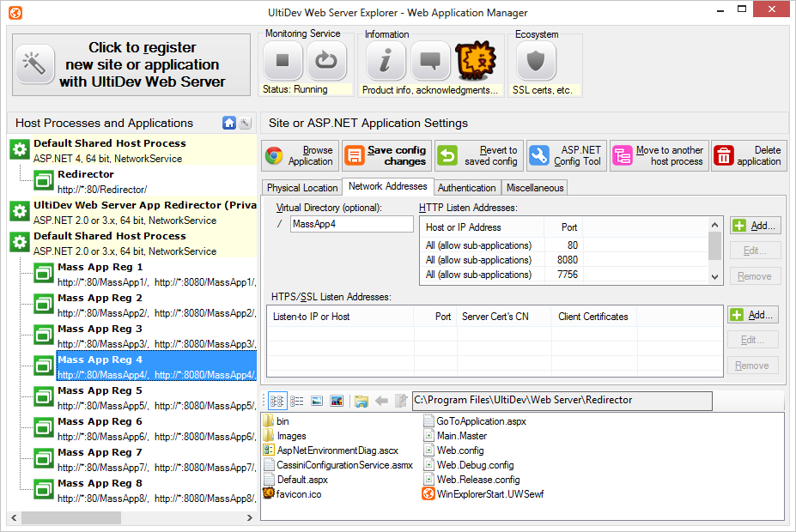Open the Images folder

285,436
